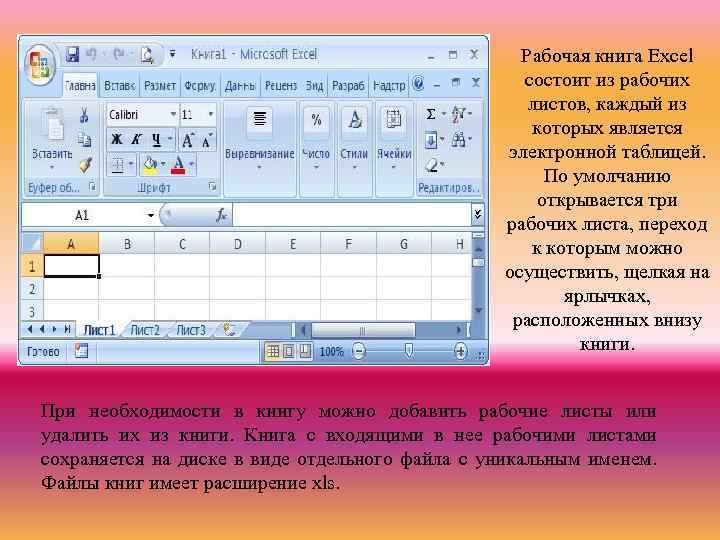Toggle underline Ч formatting
This screenshot has height=540, width=720.
156,139
